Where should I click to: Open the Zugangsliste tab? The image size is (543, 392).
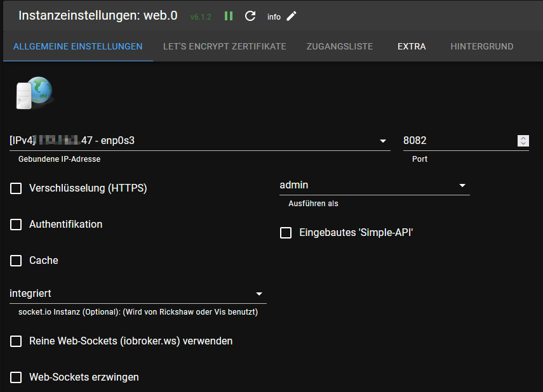[x=339, y=46]
